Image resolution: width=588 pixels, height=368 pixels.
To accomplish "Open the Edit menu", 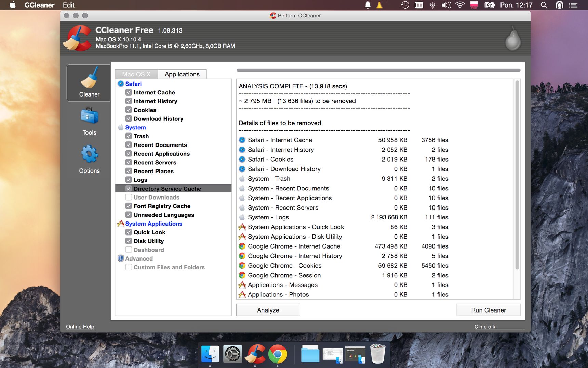I will tap(69, 5).
